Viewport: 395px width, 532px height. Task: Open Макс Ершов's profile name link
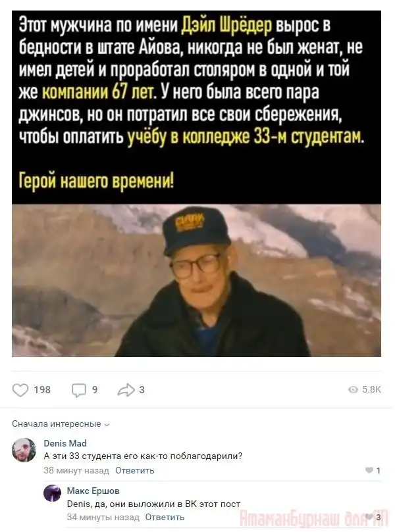(93, 491)
